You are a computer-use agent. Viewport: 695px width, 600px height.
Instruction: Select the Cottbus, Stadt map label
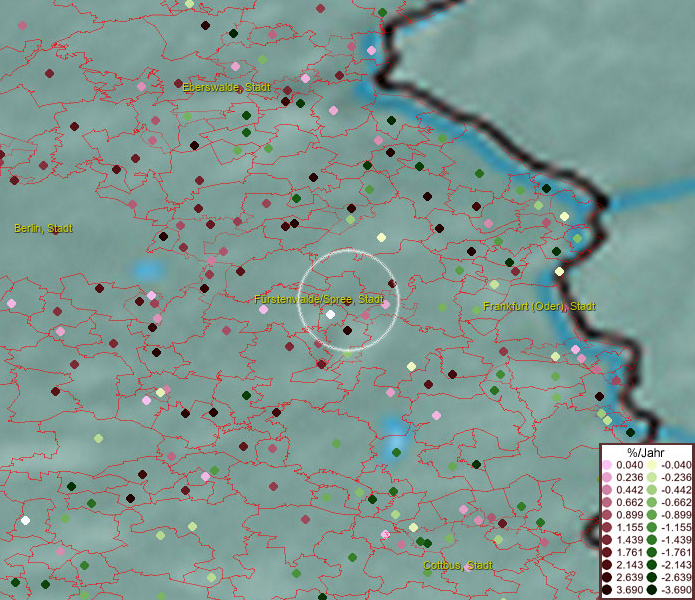458,565
